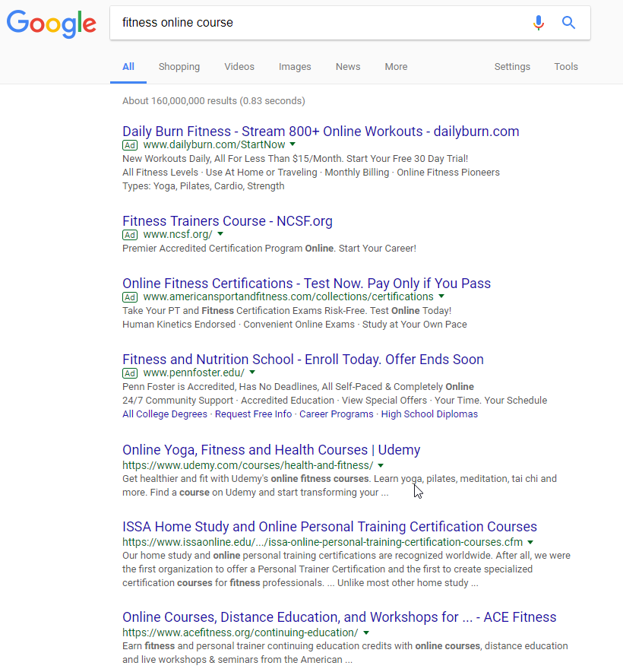Expand dropdown arrow next to dailyburn.com/StartNow
This screenshot has width=623, height=672.
pyautogui.click(x=293, y=144)
